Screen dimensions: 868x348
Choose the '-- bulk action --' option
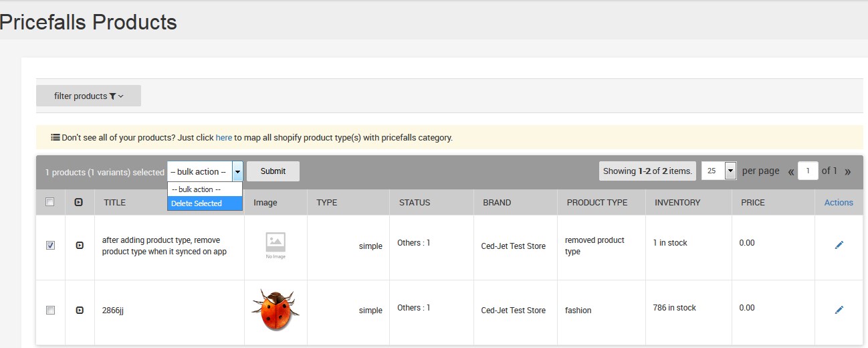coord(204,189)
